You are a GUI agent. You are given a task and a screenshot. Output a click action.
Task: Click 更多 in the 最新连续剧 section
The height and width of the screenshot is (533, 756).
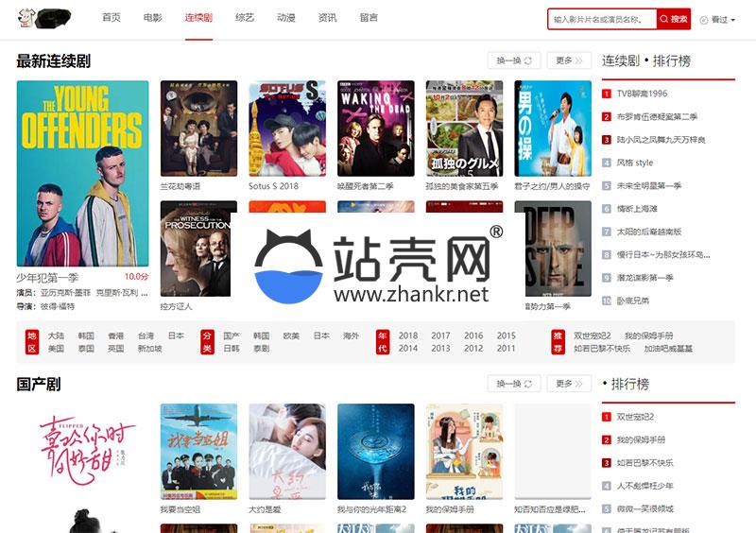click(x=569, y=60)
